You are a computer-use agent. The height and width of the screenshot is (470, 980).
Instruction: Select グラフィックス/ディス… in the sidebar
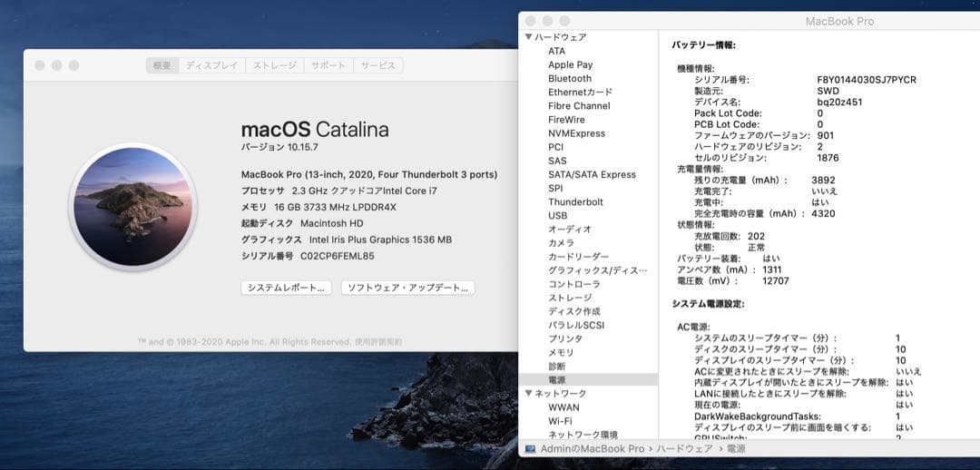[598, 270]
